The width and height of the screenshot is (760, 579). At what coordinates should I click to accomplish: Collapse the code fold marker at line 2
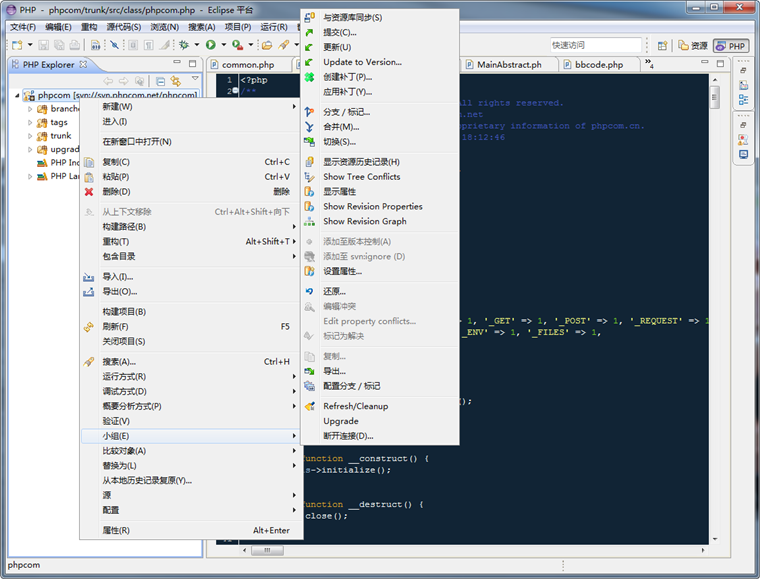point(233,91)
